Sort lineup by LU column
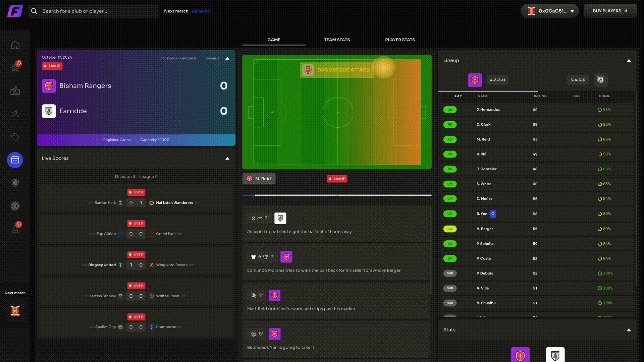Viewport: 644px width, 362px height. point(458,96)
